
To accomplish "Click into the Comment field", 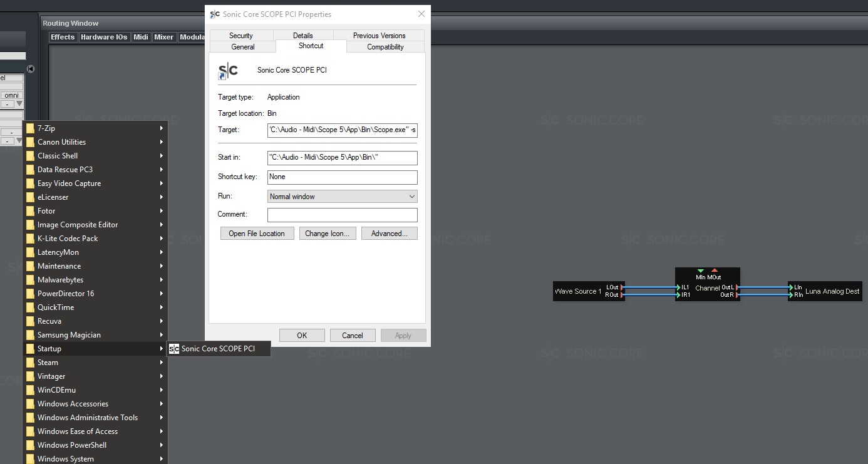I will [343, 215].
